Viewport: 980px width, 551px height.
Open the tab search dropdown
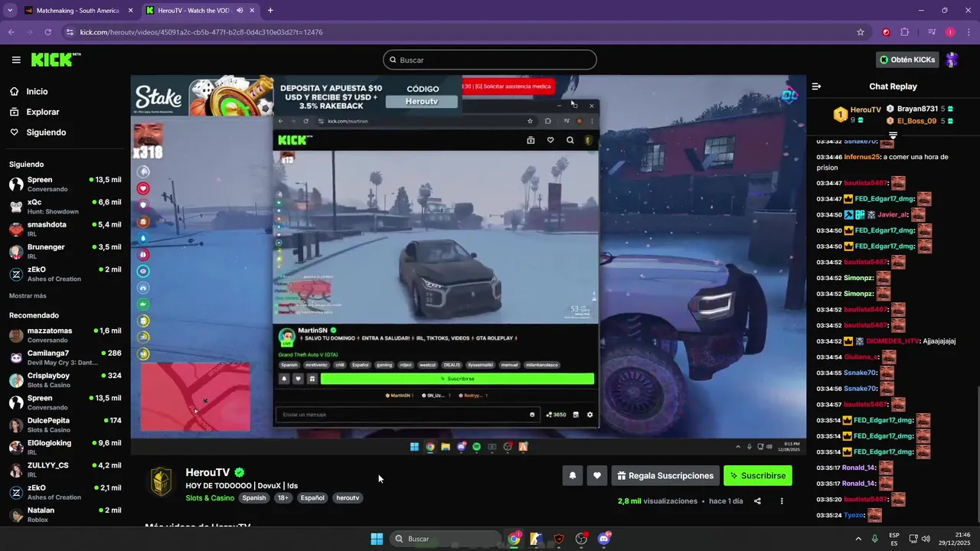[x=10, y=10]
